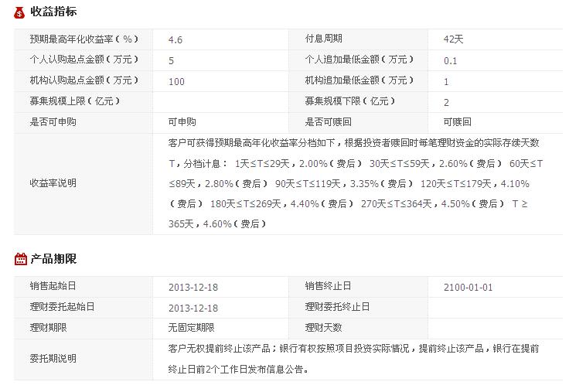Image resolution: width=569 pixels, height=392 pixels.
Task: Click the 委托期说明 row label
Action: [53, 359]
